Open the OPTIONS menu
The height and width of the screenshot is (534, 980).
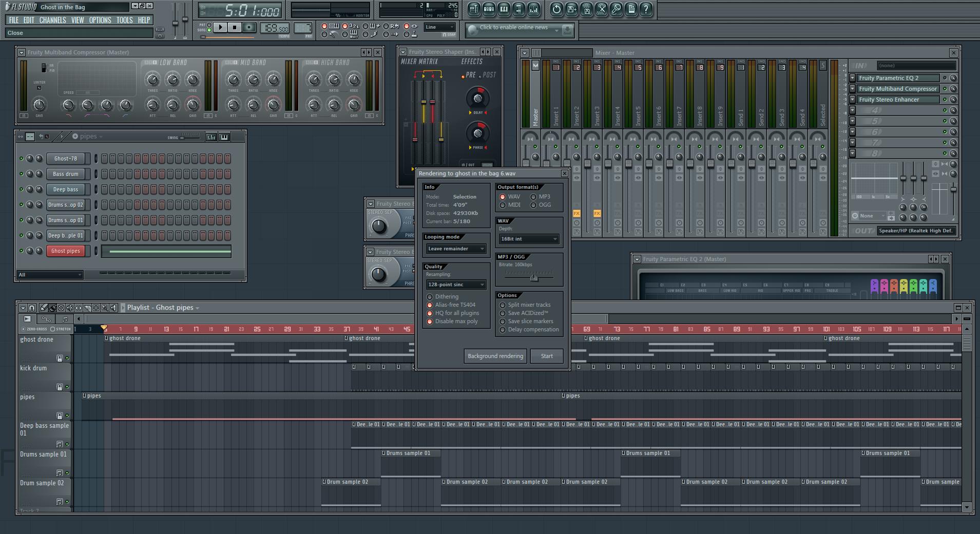[100, 20]
